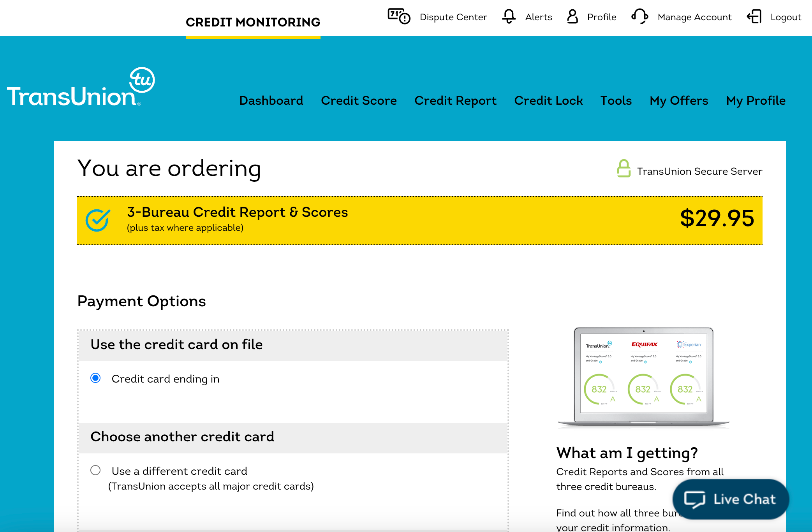Viewport: 812px width, 532px height.
Task: Start a Live Chat session
Action: pyautogui.click(x=731, y=499)
